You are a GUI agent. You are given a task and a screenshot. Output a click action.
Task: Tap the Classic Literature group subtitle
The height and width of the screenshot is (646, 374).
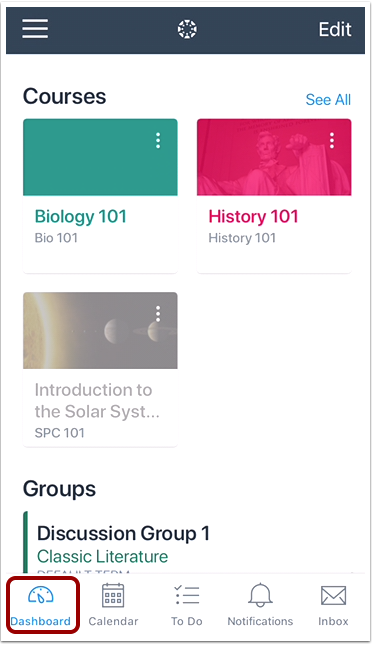[x=103, y=557]
